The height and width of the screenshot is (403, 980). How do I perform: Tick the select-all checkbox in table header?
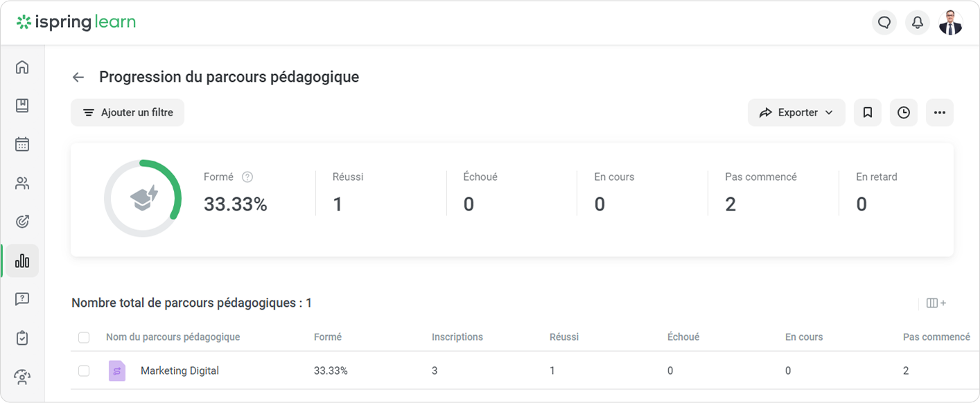coord(84,338)
